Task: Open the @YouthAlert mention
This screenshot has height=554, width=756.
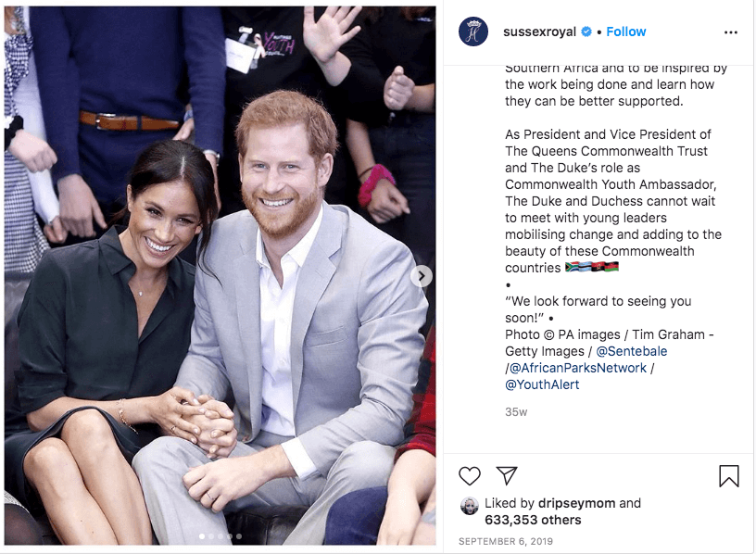Action: [x=542, y=384]
